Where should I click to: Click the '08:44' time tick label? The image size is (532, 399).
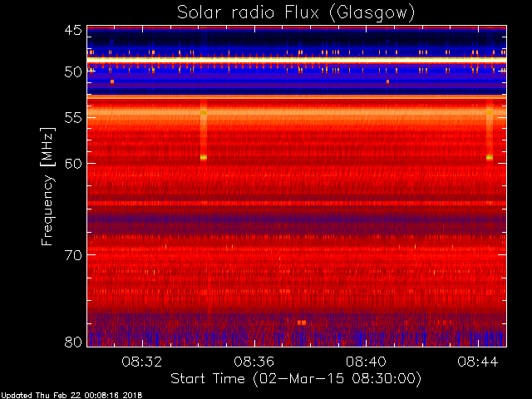478,362
